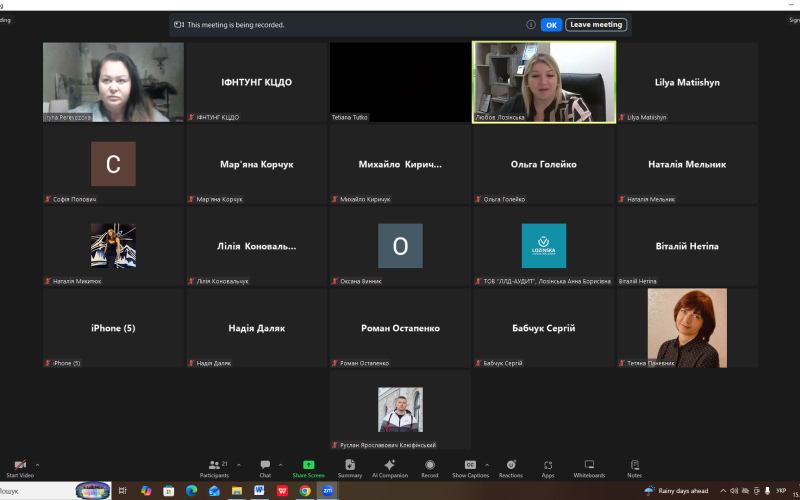
Task: Expand the captions options caret
Action: 487,465
